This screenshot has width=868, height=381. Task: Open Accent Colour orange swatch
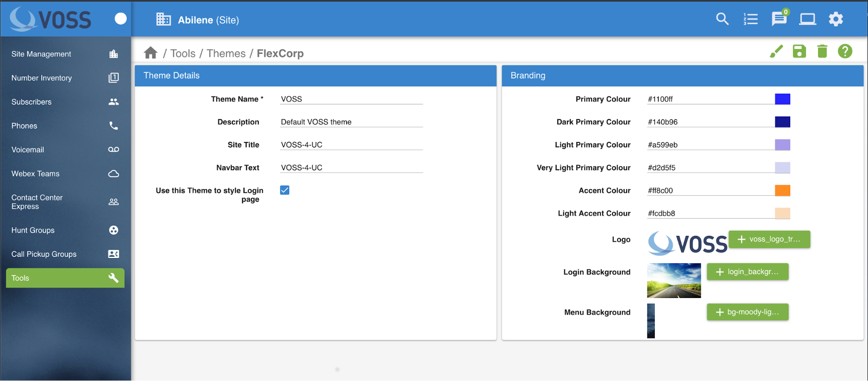pos(782,190)
